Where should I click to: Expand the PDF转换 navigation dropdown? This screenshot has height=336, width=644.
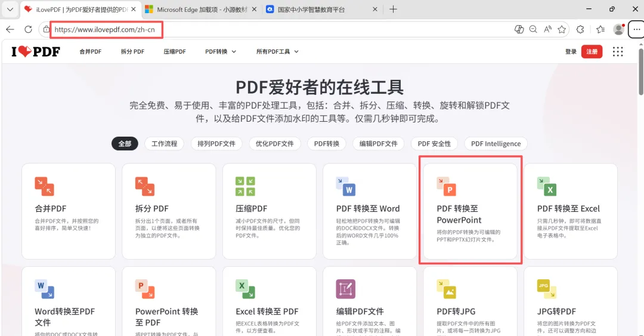pos(221,51)
